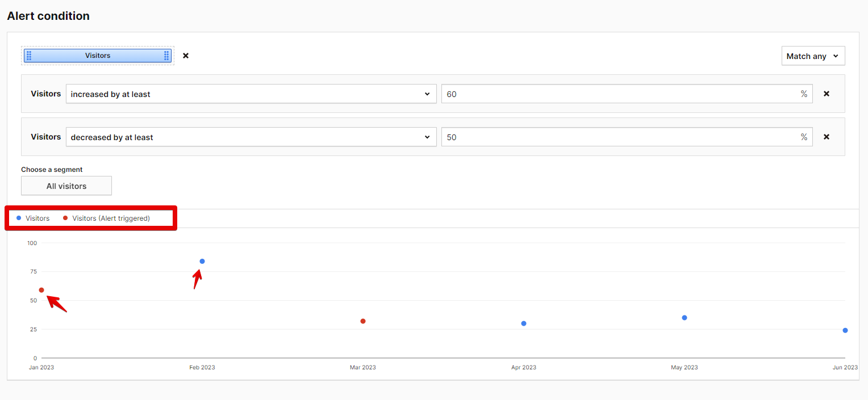The height and width of the screenshot is (400, 868).
Task: Delete the 'decreased by at least' condition row
Action: click(827, 137)
